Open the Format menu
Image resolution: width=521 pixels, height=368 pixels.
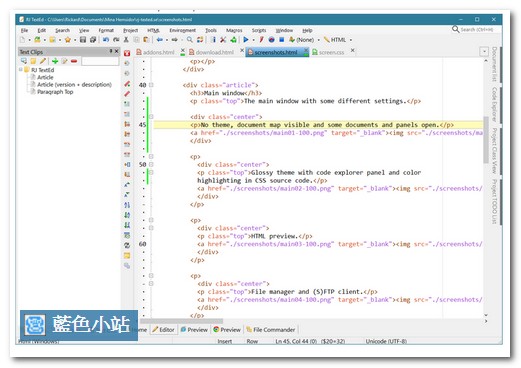coord(106,30)
